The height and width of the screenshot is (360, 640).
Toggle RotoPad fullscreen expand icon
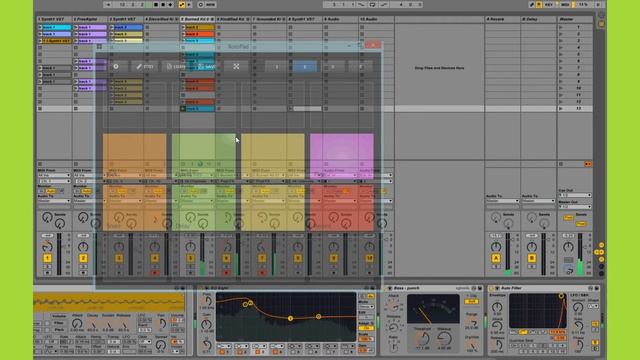coord(236,66)
